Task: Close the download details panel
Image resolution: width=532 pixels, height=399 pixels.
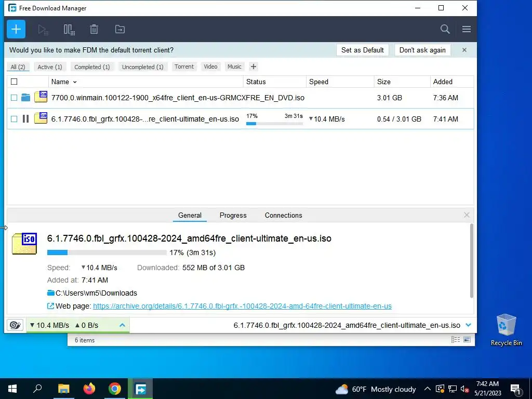Action: tap(467, 215)
